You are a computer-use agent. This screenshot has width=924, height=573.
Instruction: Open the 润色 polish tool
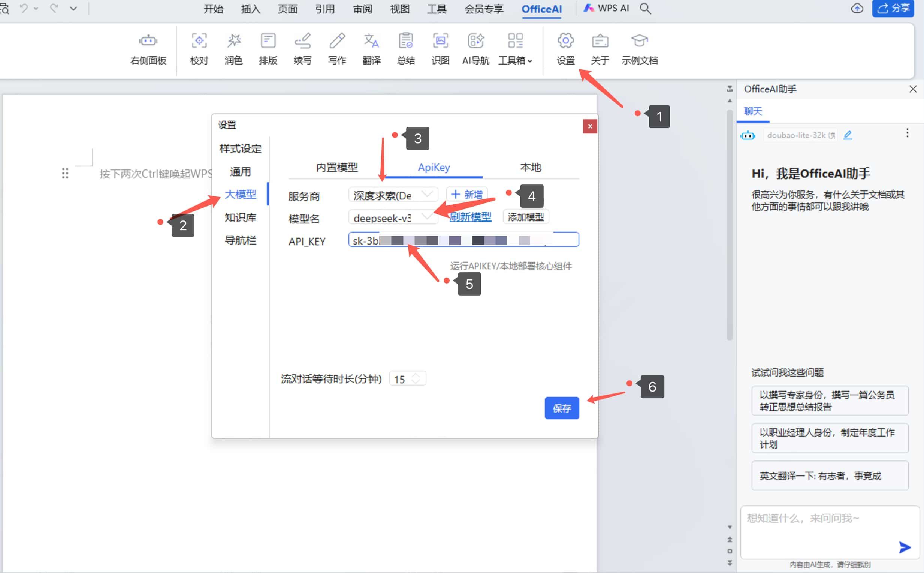[x=233, y=49]
